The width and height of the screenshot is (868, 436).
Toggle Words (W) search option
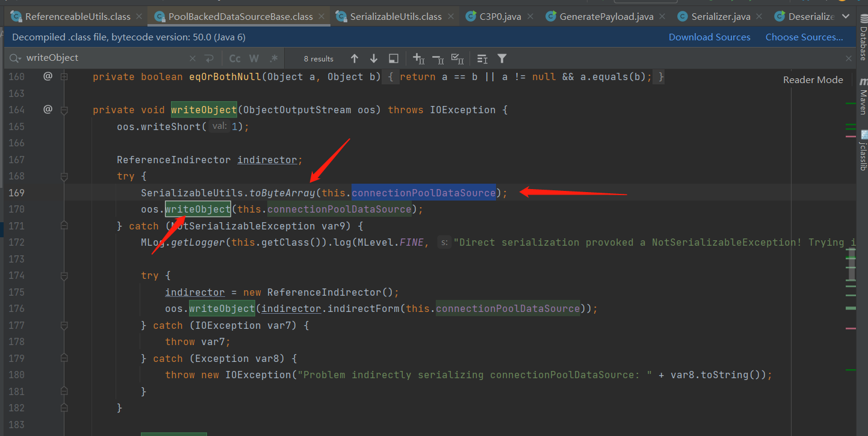tap(254, 58)
